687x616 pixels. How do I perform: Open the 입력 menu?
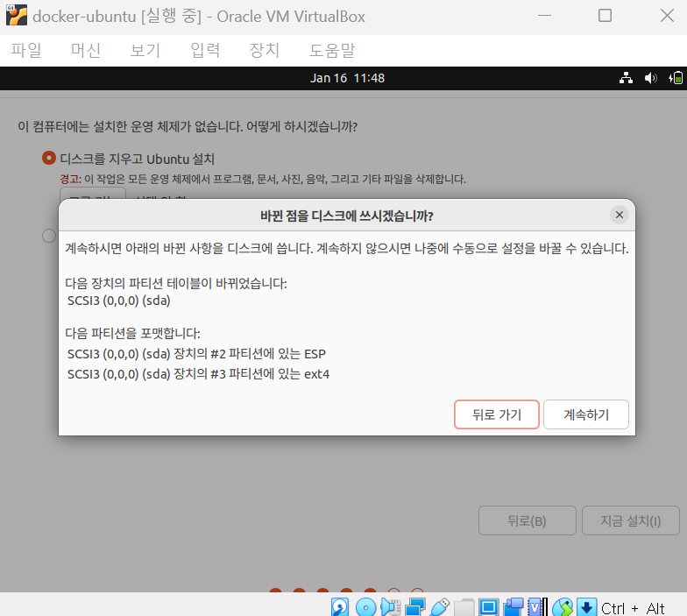coord(205,50)
